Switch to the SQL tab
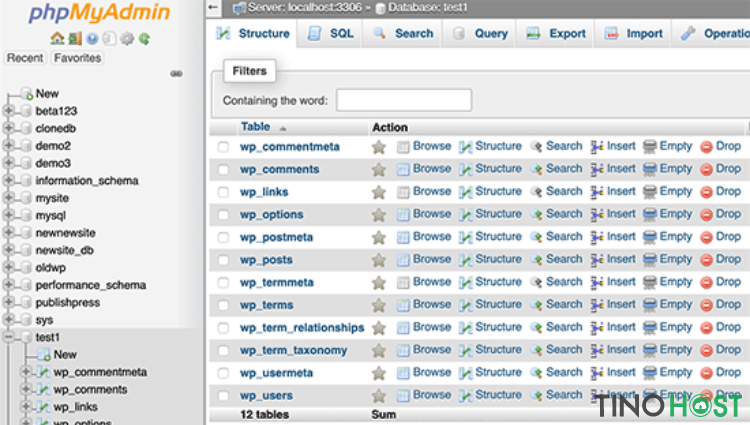750x425 pixels. coord(330,33)
